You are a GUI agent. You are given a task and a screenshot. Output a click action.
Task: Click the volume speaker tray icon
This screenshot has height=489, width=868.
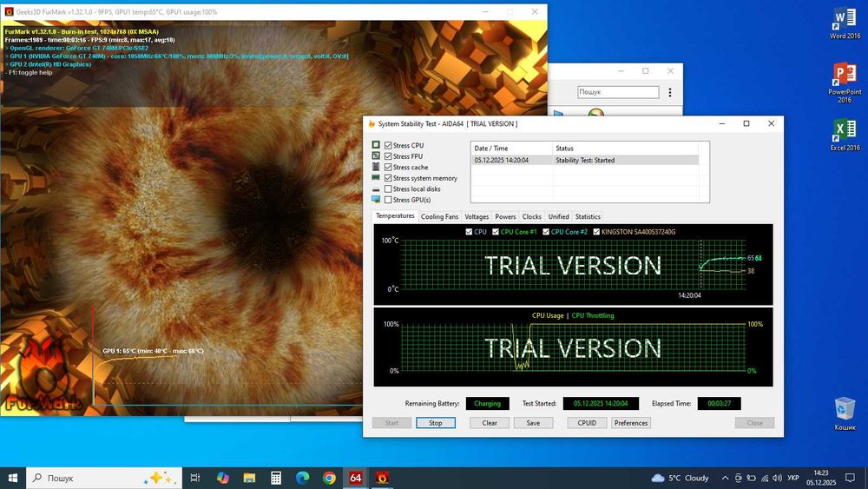777,478
